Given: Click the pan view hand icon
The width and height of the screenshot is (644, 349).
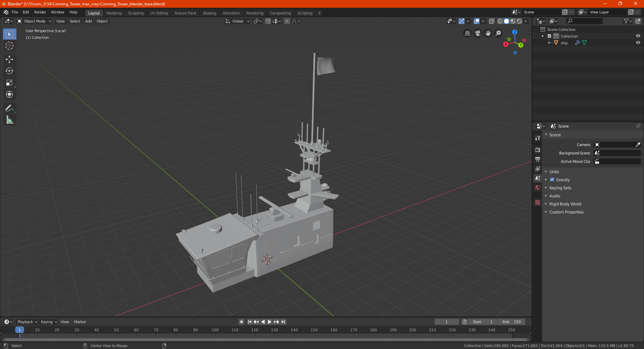Looking at the screenshot, I should point(488,33).
